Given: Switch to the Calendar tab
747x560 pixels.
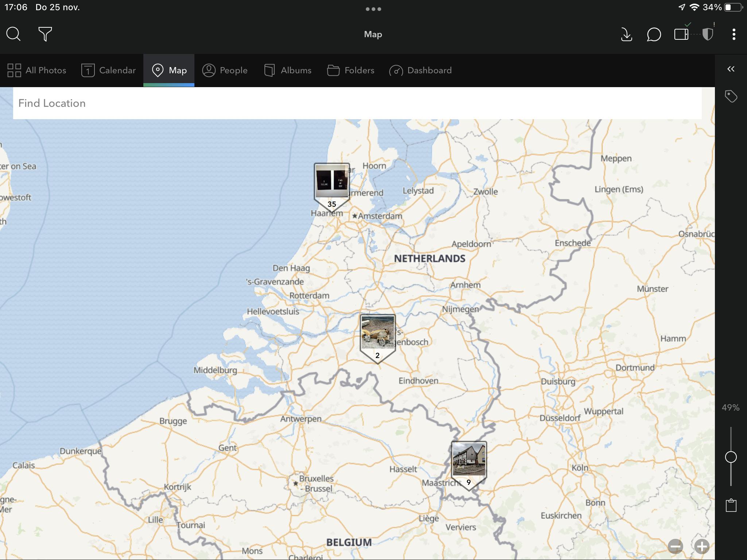Looking at the screenshot, I should click(108, 70).
